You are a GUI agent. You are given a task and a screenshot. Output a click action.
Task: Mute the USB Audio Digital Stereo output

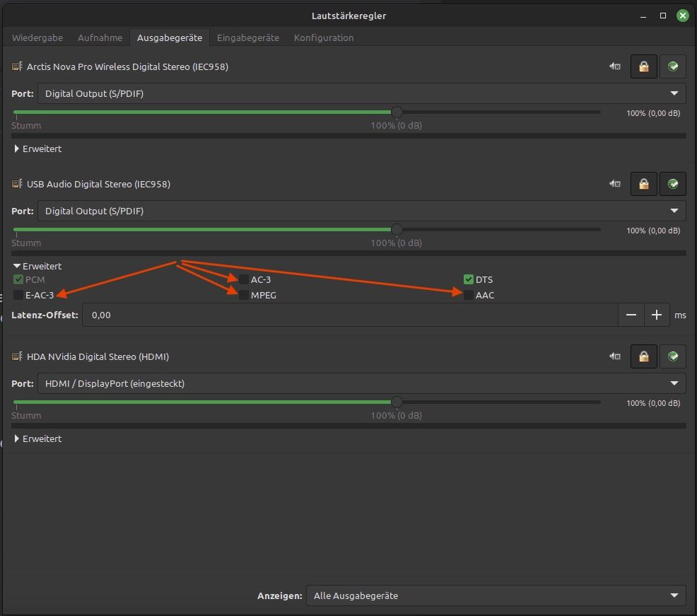click(615, 184)
